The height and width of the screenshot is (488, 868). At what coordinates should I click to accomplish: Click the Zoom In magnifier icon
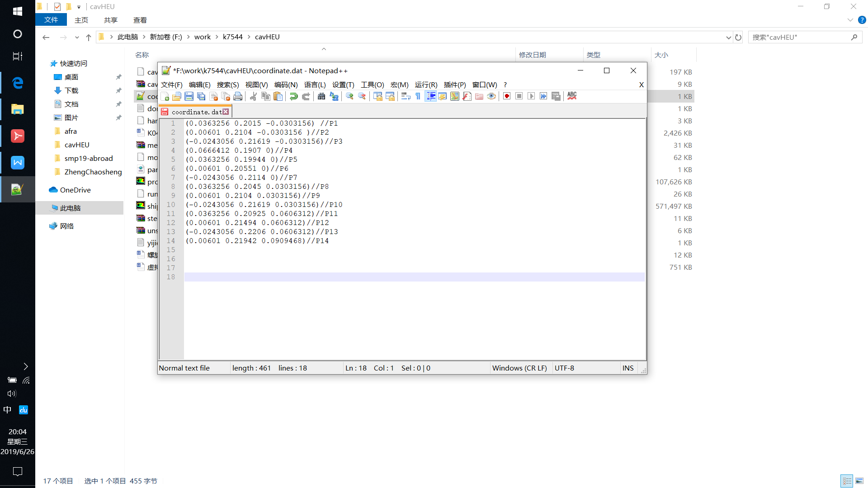(x=349, y=96)
